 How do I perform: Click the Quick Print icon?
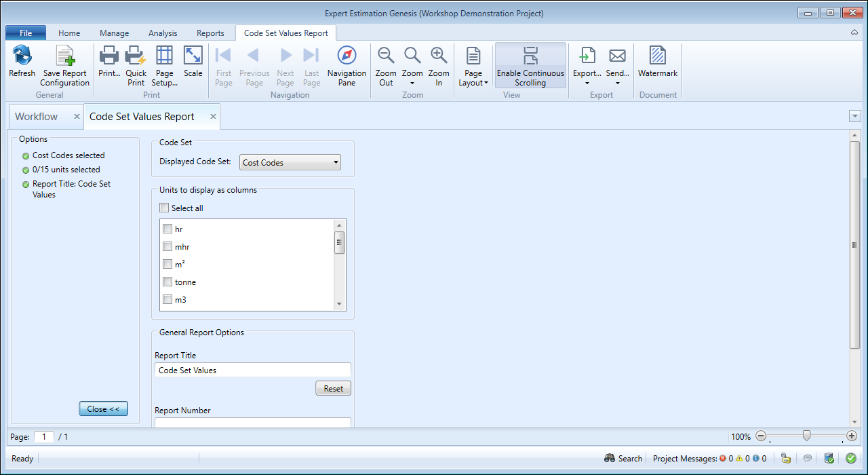(136, 56)
